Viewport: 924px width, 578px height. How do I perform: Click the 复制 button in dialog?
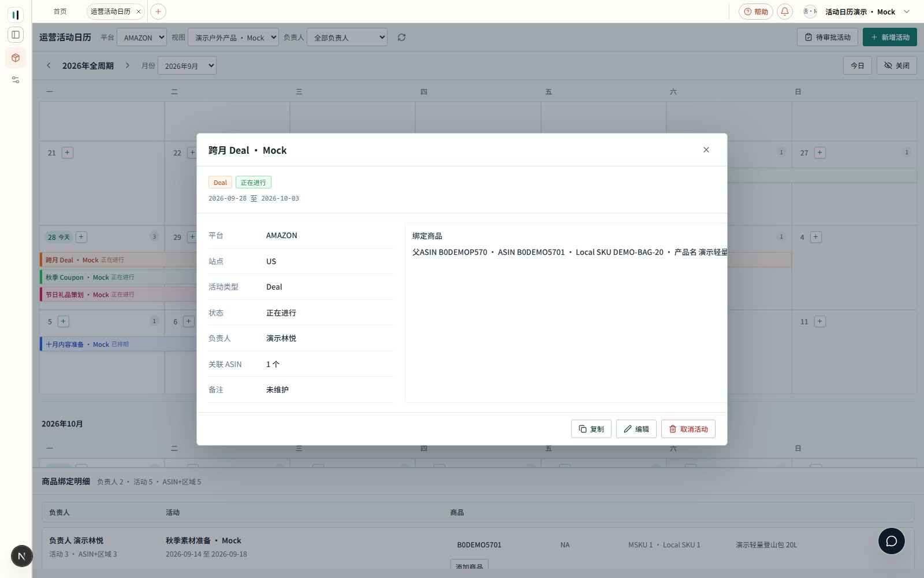[x=591, y=429]
